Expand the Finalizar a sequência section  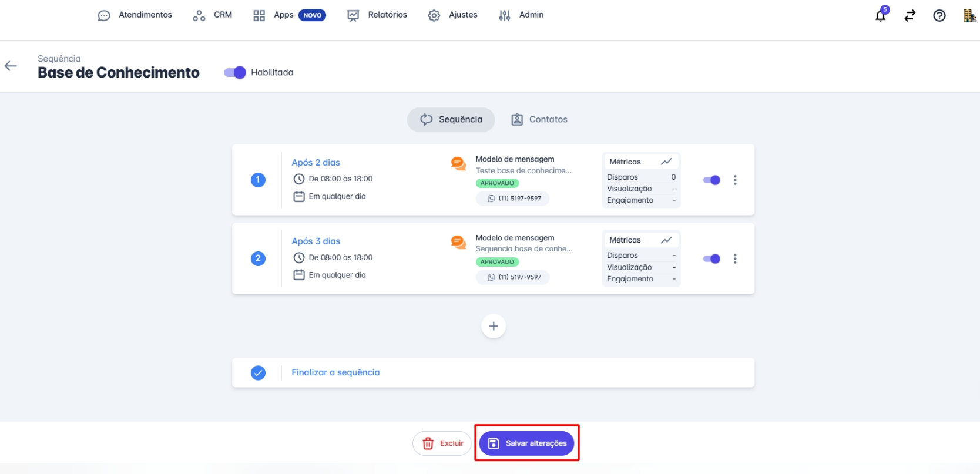click(x=335, y=372)
